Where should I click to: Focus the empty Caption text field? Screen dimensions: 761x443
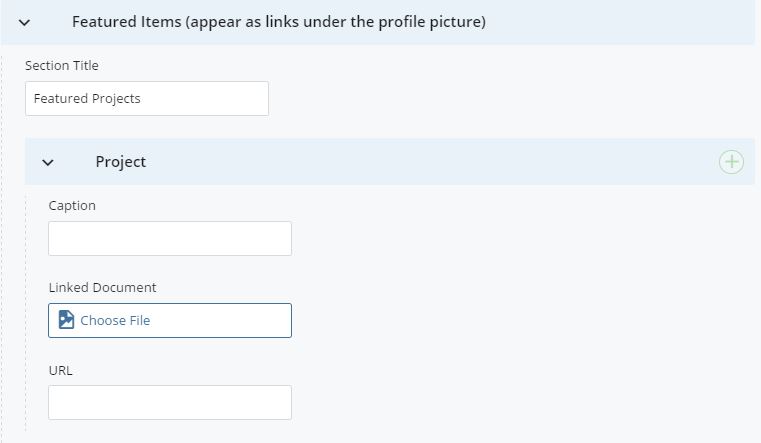[170, 239]
